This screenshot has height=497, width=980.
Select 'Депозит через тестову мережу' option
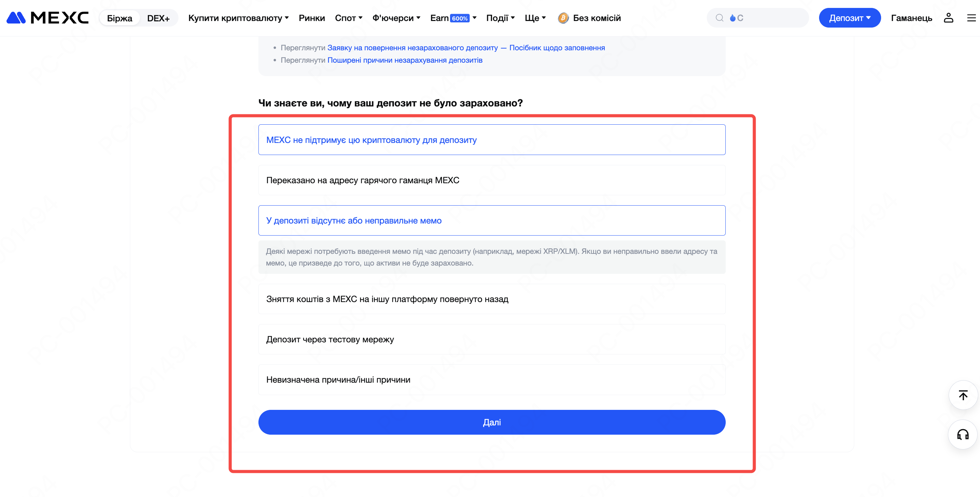[x=491, y=339]
